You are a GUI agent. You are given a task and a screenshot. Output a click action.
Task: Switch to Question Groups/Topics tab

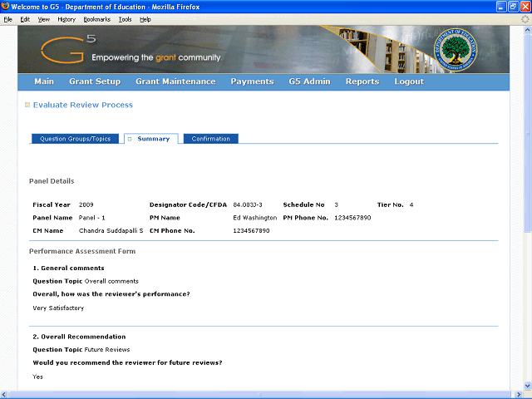point(76,139)
